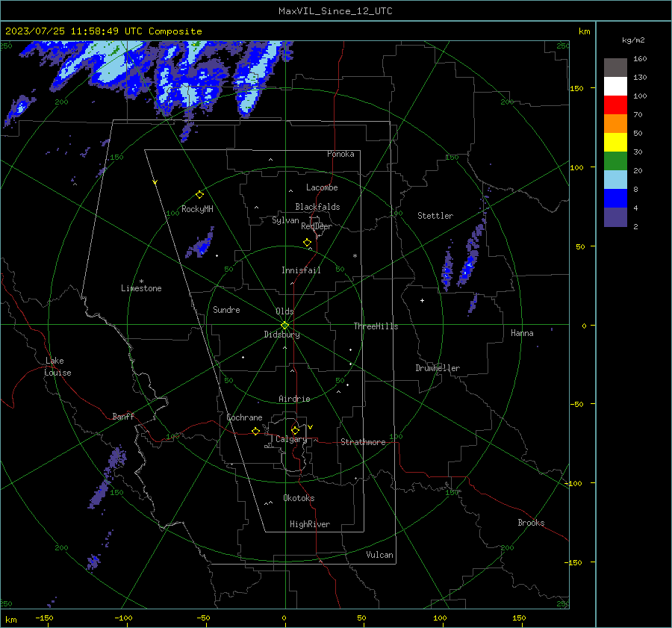Viewport: 672px width, 628px height.
Task: Select the orange 50-70 legend swatch
Action: [x=615, y=124]
